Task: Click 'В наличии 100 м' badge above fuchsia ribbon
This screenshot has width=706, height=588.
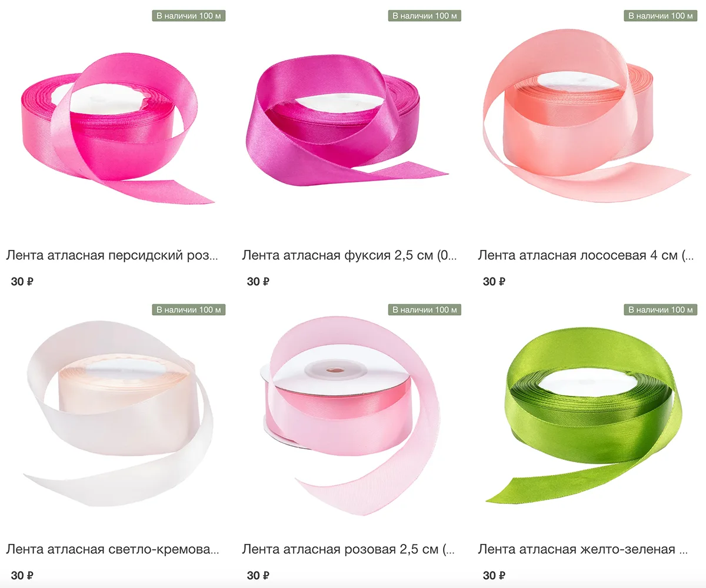Action: [x=425, y=15]
